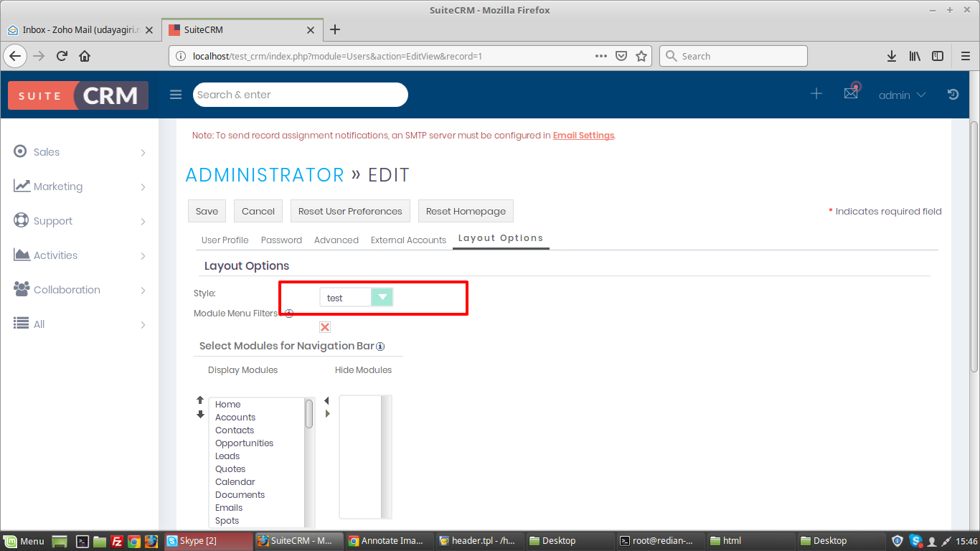Switch to the User Profile tab
Image resolution: width=980 pixels, height=551 pixels.
(x=225, y=240)
